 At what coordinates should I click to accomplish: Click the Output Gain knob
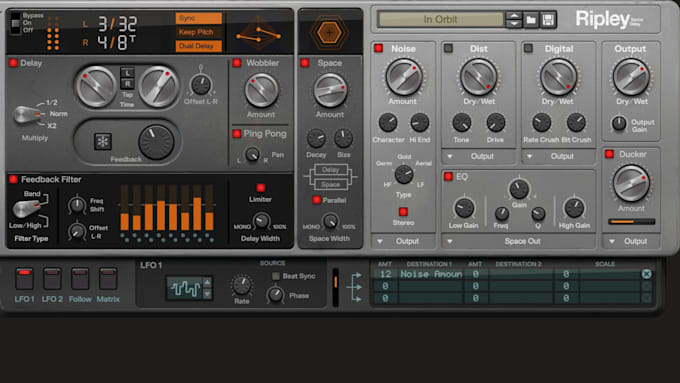pos(619,124)
